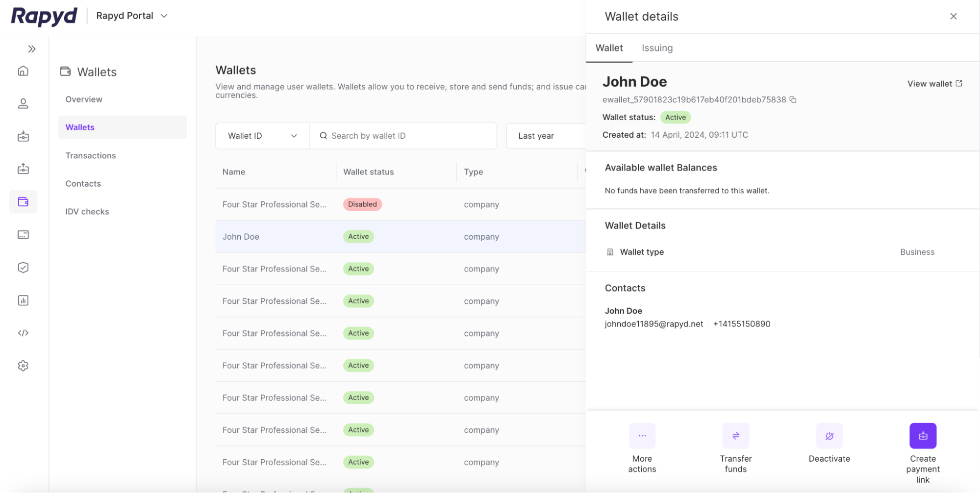Select the Wallet tab in details panel
980x493 pixels.
(609, 48)
